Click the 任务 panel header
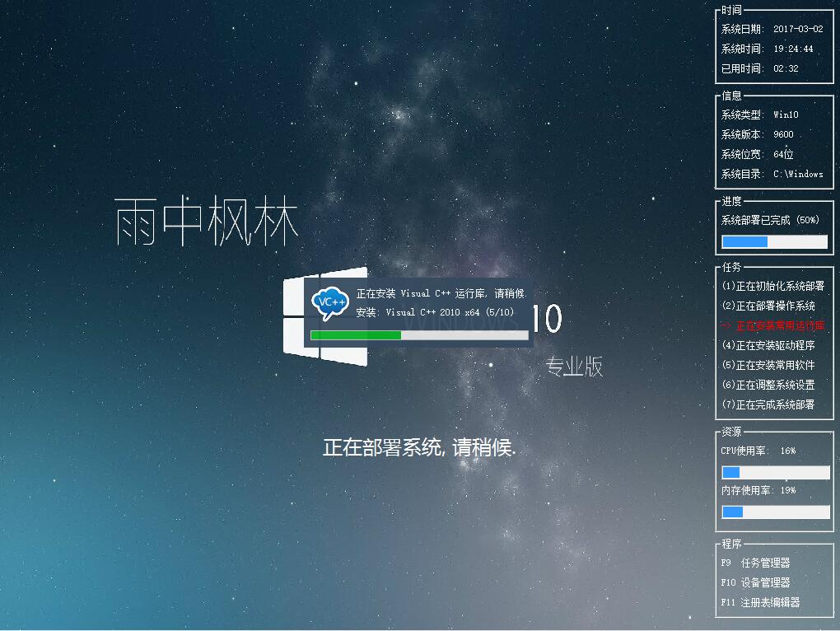The height and width of the screenshot is (631, 840). [731, 267]
